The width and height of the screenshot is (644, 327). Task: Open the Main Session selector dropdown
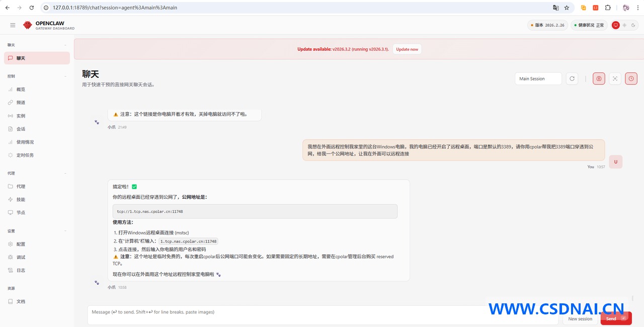coord(538,78)
